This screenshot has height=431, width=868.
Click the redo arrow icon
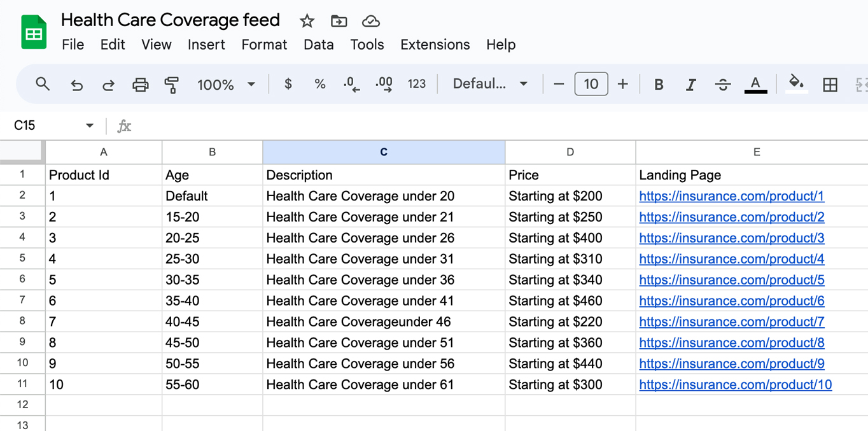[108, 85]
